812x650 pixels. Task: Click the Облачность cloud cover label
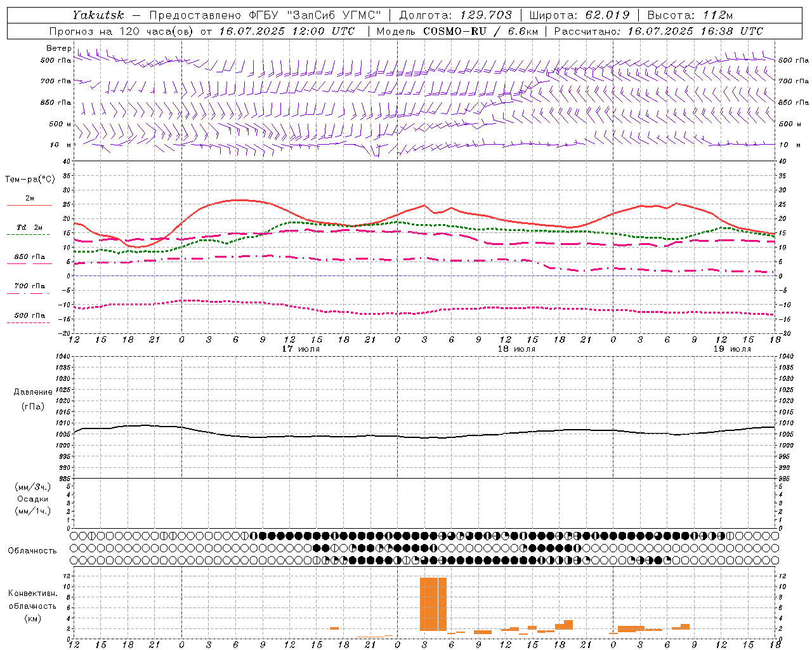tap(32, 551)
